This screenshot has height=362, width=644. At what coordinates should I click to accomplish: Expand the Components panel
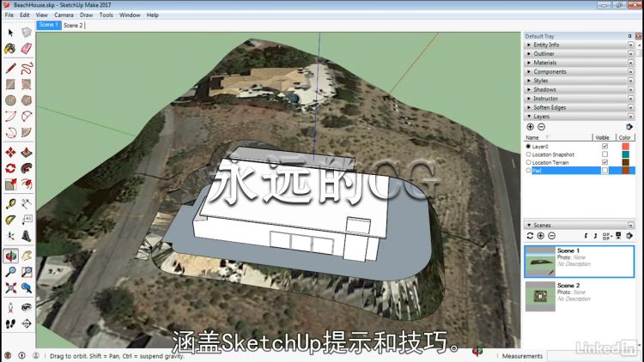[579, 72]
